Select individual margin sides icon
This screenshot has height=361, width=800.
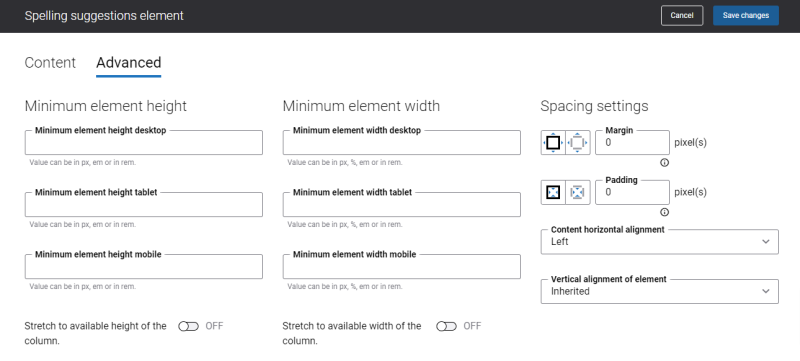578,143
